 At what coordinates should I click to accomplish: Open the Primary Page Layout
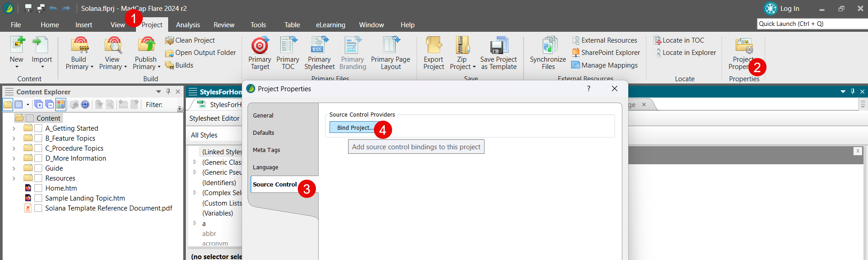[390, 53]
